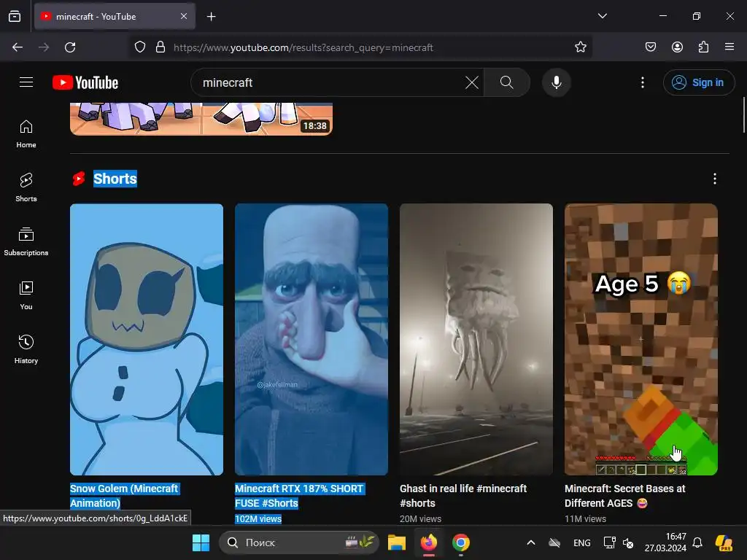
Task: Expand hidden system tray icons
Action: click(x=531, y=542)
